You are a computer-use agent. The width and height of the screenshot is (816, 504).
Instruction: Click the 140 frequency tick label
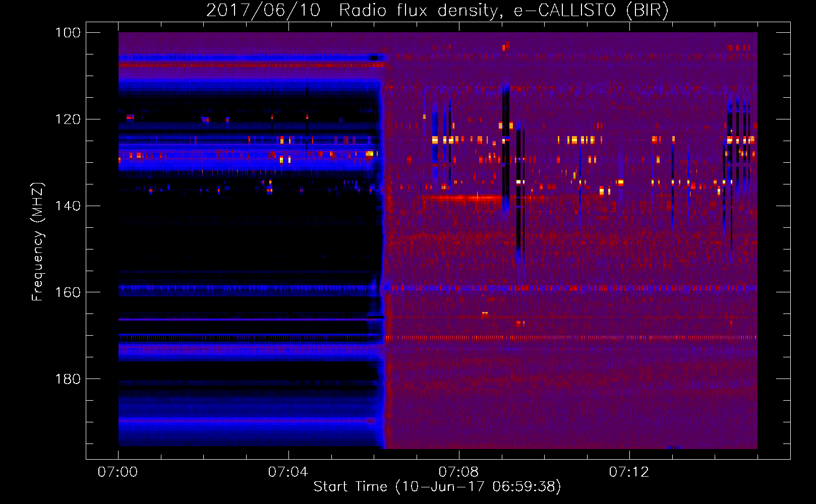(x=68, y=206)
